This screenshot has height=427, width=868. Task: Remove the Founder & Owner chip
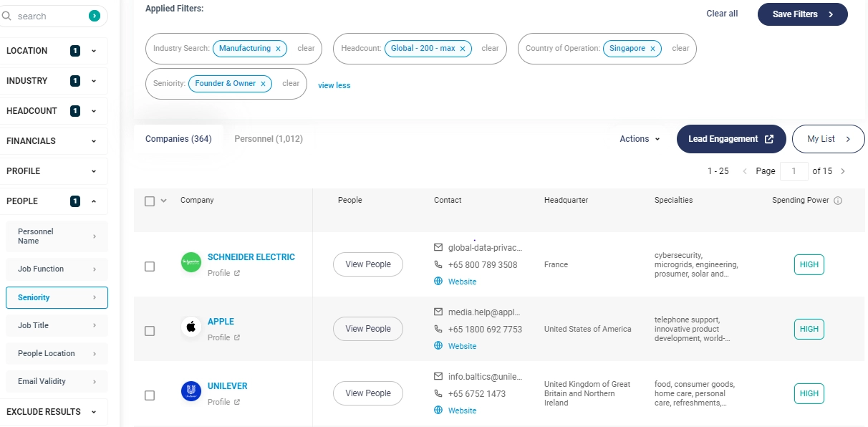tap(263, 84)
